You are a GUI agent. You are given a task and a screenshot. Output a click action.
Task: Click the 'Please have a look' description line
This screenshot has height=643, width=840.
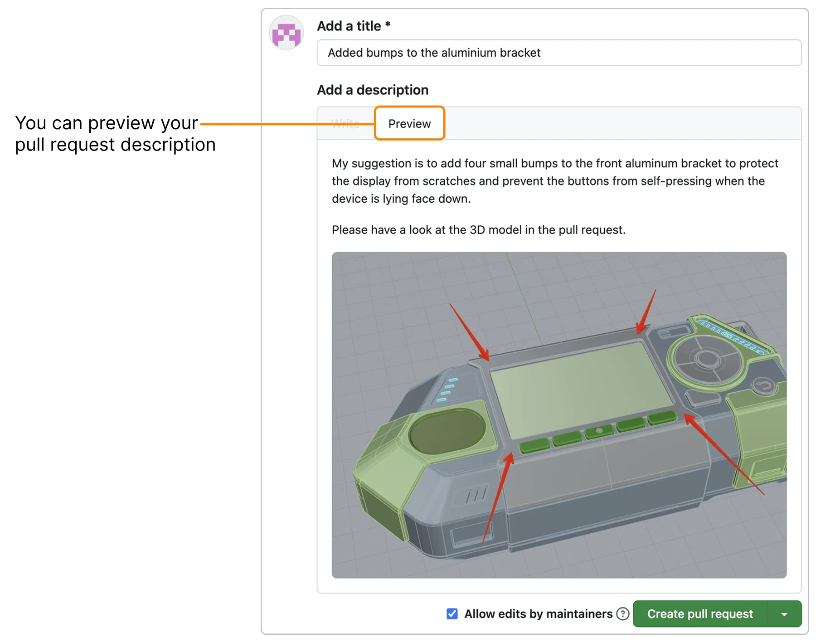[x=478, y=230]
